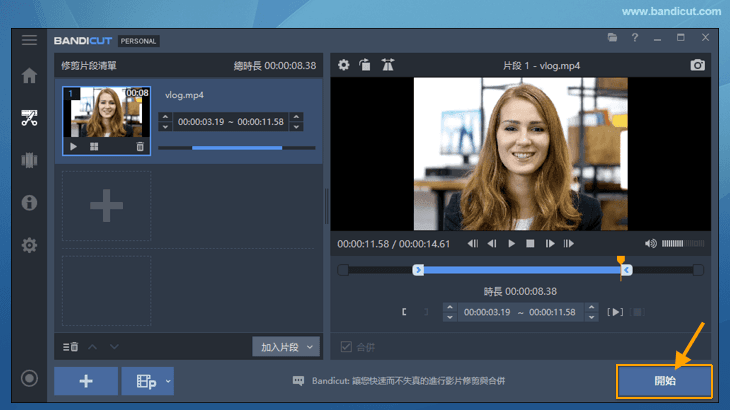Adjust the volume level slider
Screen dimensions: 730x410
pyautogui.click(x=683, y=243)
